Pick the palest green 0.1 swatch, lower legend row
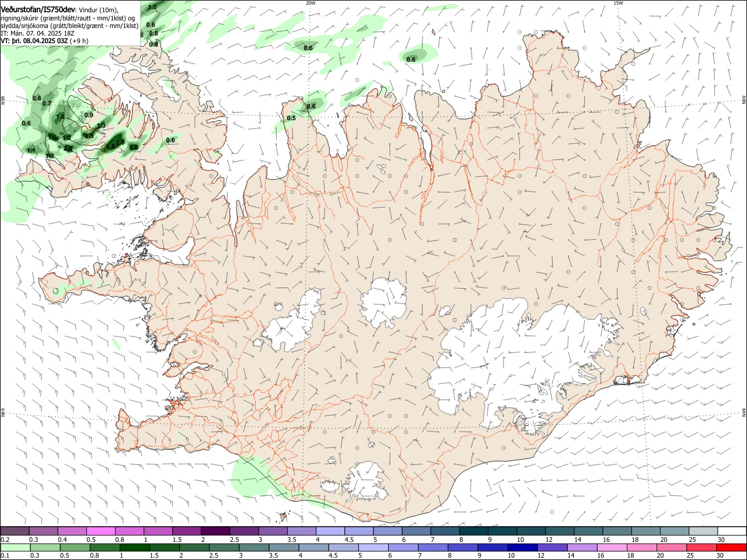Image resolution: width=747 pixels, height=560 pixels. point(15,547)
